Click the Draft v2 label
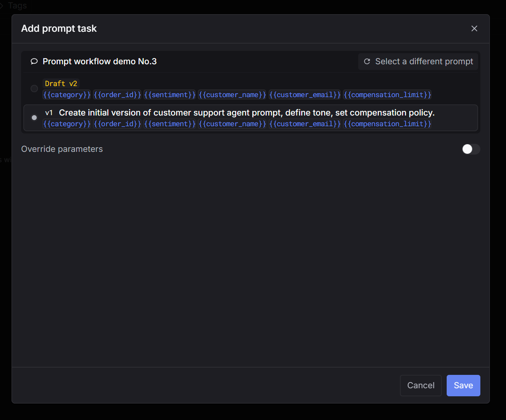Screen dimensions: 506x420 pyautogui.click(x=61, y=83)
